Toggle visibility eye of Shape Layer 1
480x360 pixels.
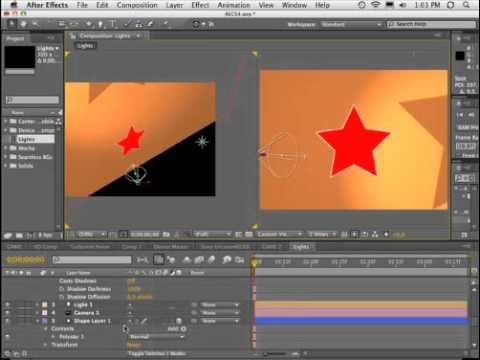click(x=7, y=321)
